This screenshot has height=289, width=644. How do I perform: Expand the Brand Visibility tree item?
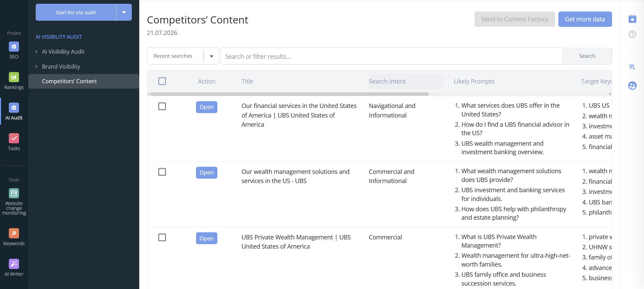(x=36, y=67)
